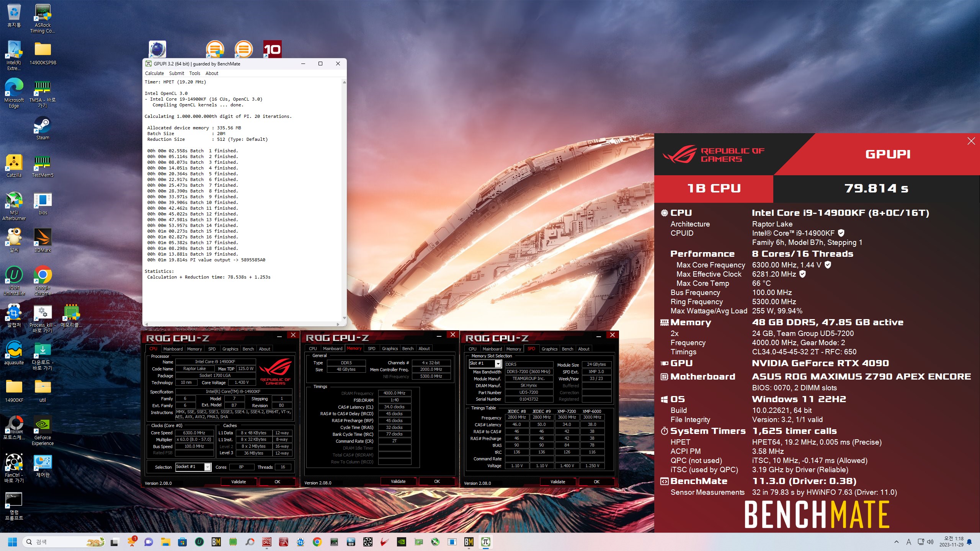980x551 pixels.
Task: Open the aquasuite desktop icon
Action: point(14,353)
